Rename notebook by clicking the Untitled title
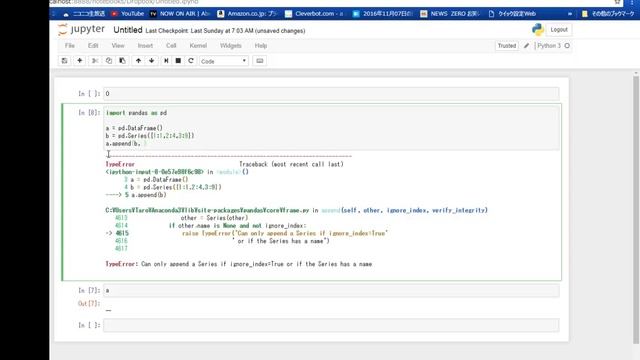 (128, 30)
